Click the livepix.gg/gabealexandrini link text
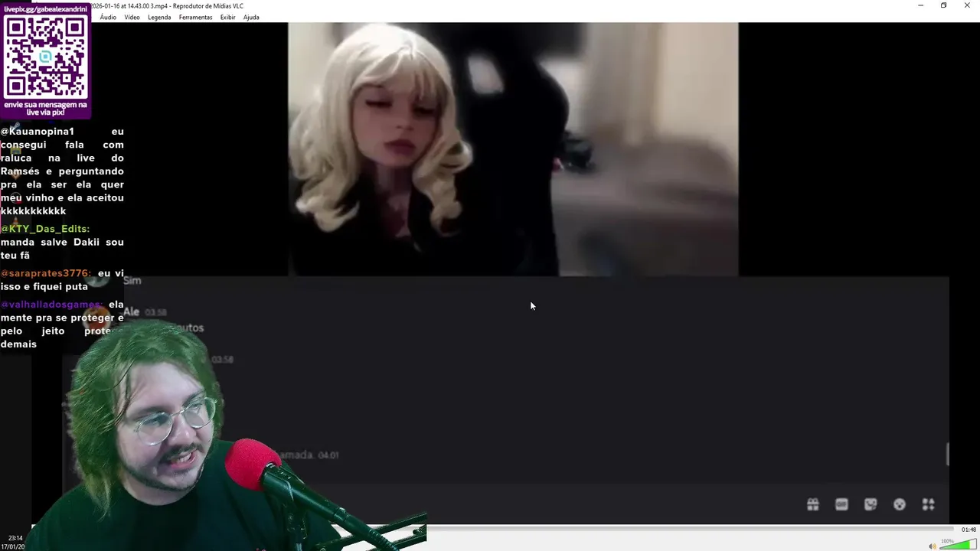This screenshot has width=980, height=551. coord(45,8)
